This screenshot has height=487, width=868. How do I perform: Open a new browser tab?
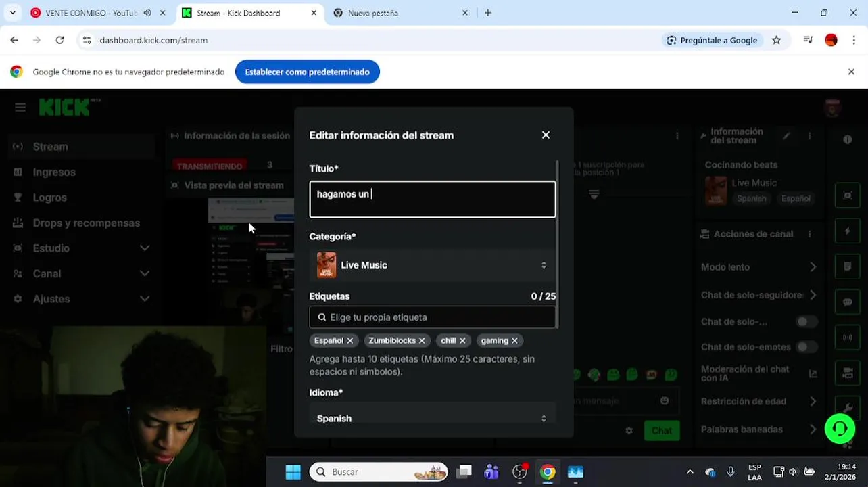(x=488, y=13)
